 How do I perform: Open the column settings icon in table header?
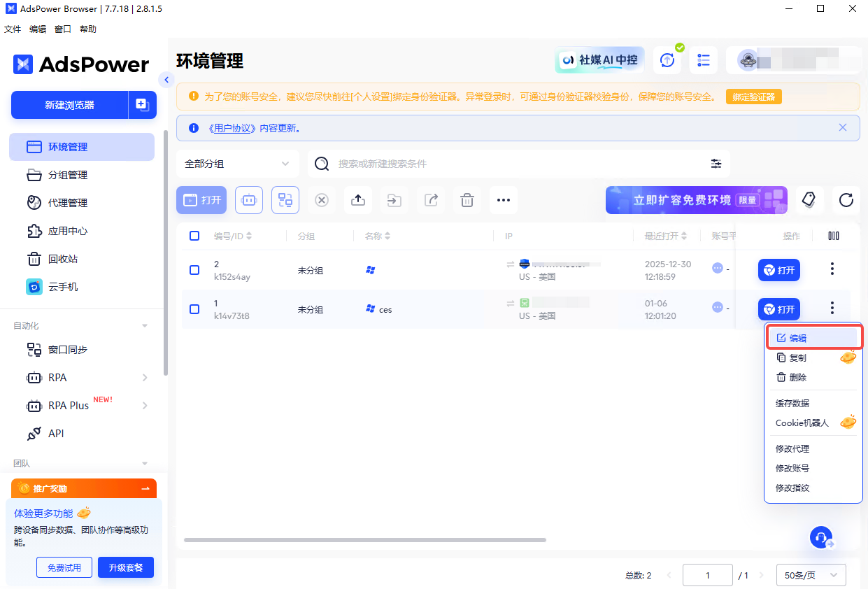[833, 236]
